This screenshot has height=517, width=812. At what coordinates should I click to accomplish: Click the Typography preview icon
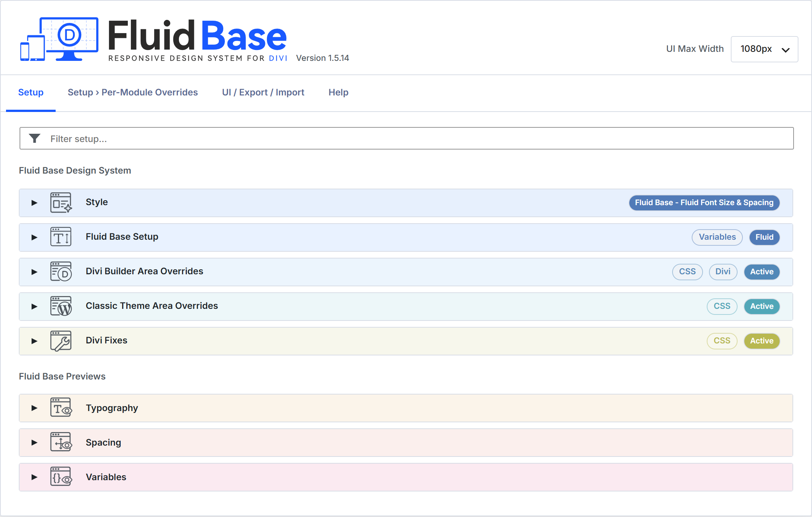[x=61, y=408]
